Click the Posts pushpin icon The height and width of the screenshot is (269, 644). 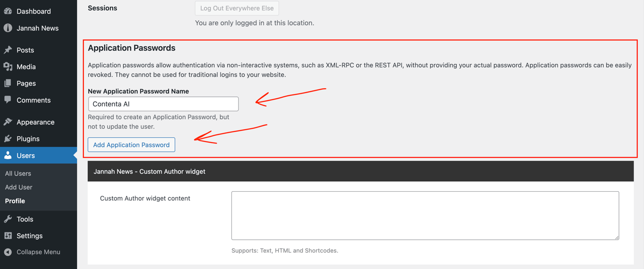(x=8, y=50)
